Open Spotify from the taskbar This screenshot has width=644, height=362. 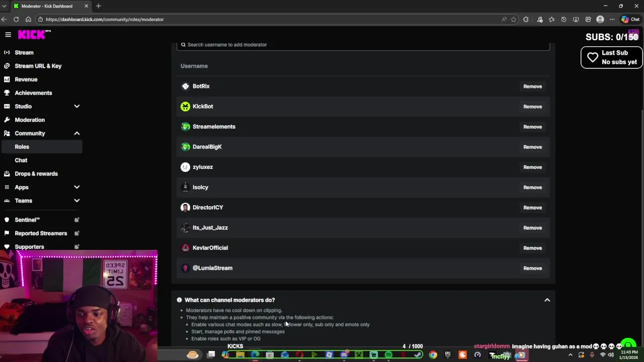point(388,355)
